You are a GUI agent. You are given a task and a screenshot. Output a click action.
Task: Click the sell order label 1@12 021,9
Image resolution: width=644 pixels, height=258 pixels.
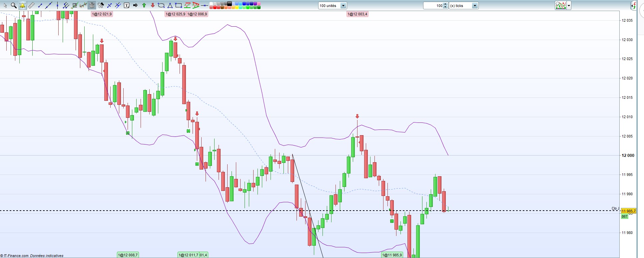click(102, 14)
